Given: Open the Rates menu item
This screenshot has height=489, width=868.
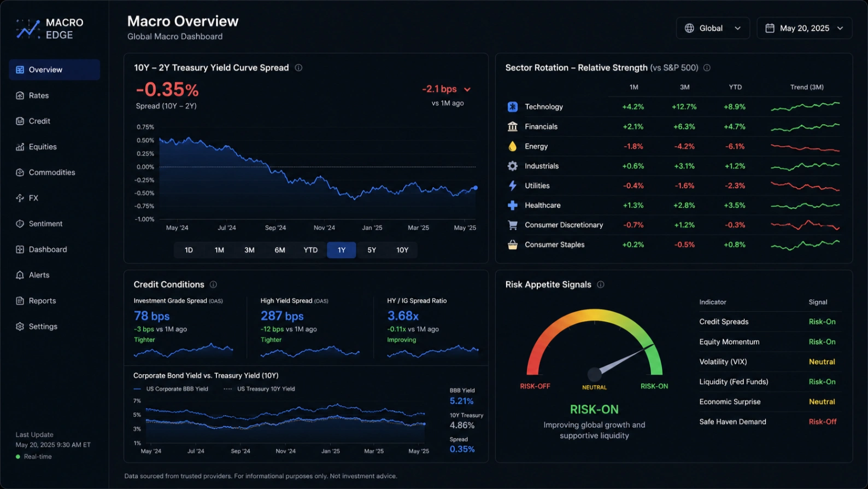Looking at the screenshot, I should [55, 96].
